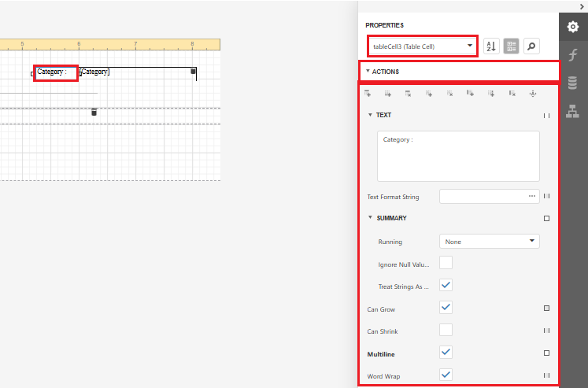Toggle the Can Grow checkbox

(x=446, y=308)
